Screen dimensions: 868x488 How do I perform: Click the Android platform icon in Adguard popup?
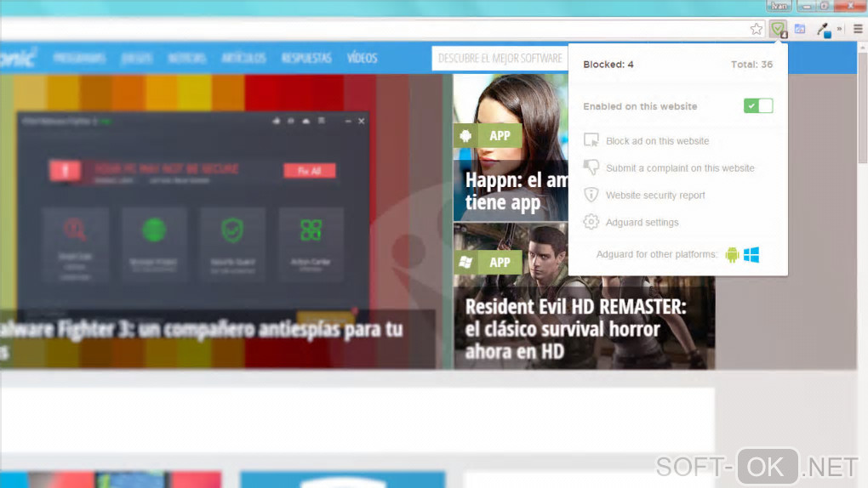(x=733, y=254)
